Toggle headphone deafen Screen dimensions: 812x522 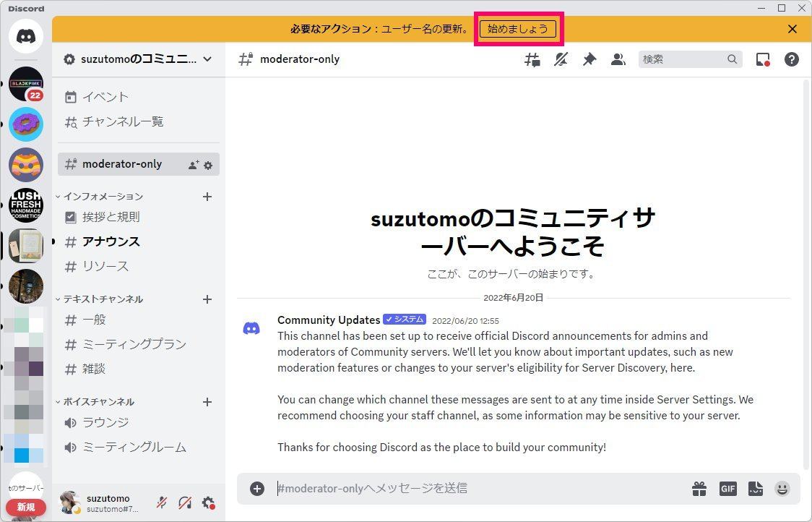coord(185,502)
